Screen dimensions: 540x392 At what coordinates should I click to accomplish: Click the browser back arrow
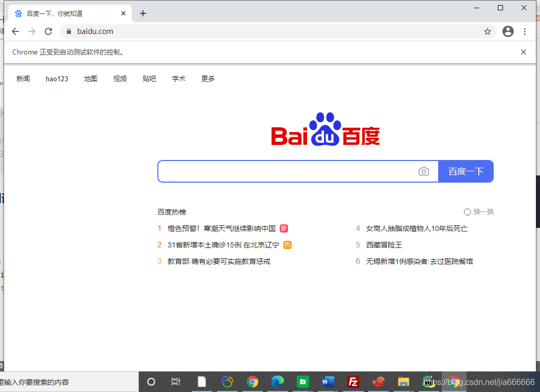15,31
